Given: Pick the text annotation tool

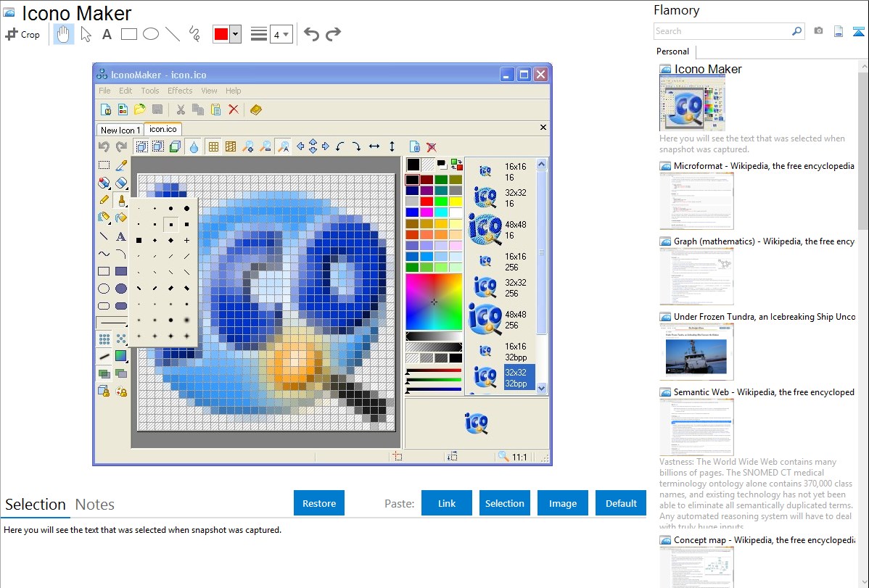Looking at the screenshot, I should [107, 34].
